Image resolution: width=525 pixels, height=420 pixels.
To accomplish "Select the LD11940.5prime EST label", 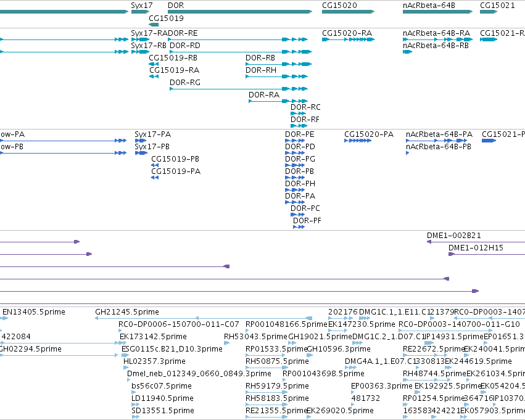I will [x=162, y=398].
